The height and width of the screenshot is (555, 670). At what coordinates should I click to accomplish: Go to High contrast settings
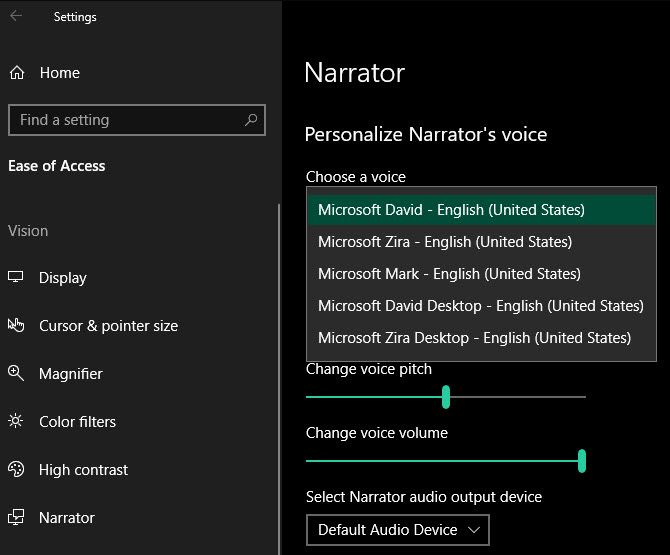click(83, 470)
